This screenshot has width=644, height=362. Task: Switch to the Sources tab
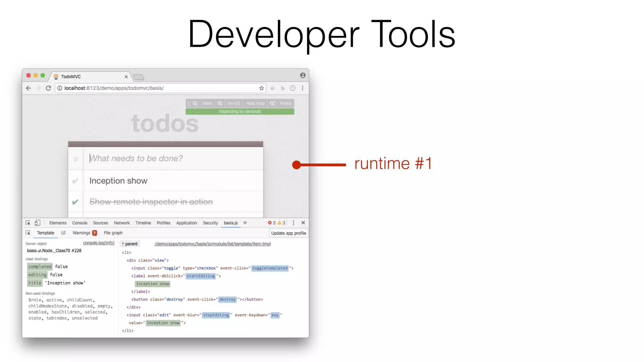(x=101, y=223)
